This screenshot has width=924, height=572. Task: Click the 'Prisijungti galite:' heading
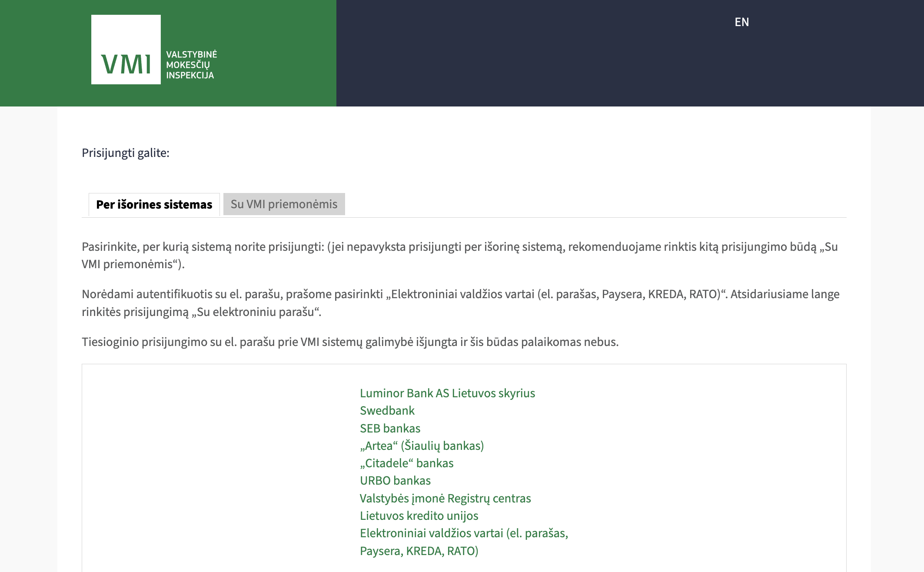click(126, 153)
